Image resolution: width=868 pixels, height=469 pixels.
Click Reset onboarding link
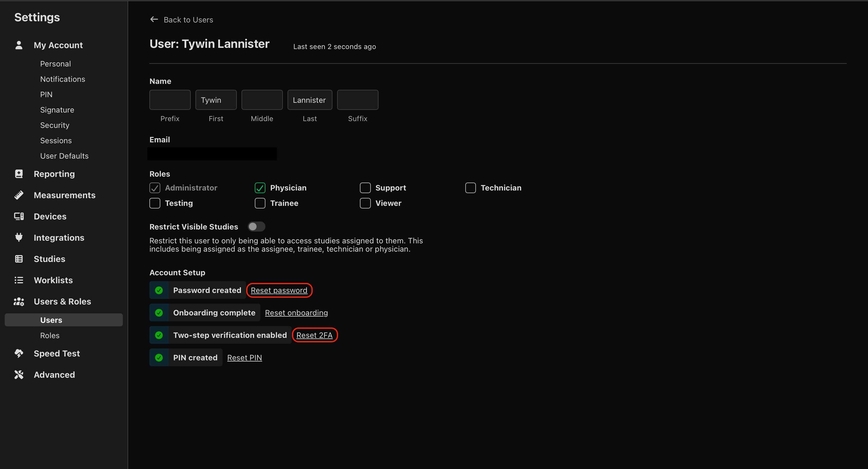click(x=296, y=313)
